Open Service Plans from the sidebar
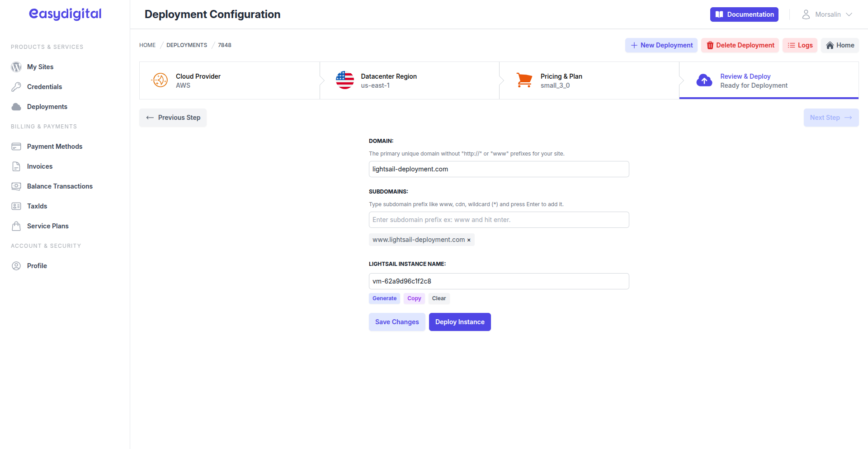868x449 pixels. click(x=47, y=226)
